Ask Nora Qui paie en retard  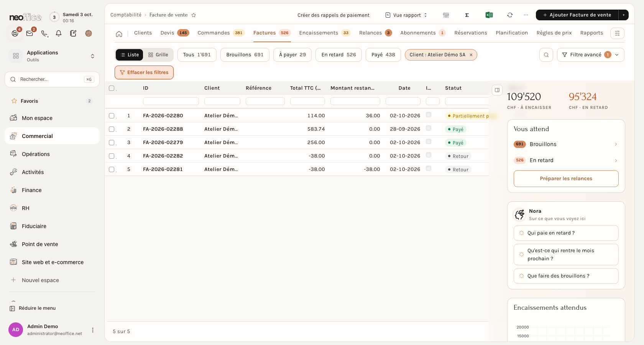coord(566,233)
